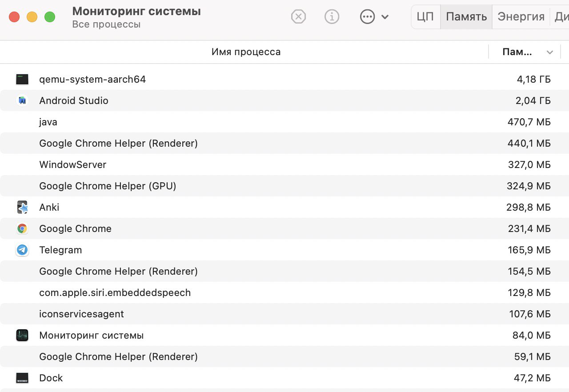Viewport: 569px width, 392px height.
Task: Click the qemu-system-aarch64 terminal icon
Action: (x=22, y=79)
